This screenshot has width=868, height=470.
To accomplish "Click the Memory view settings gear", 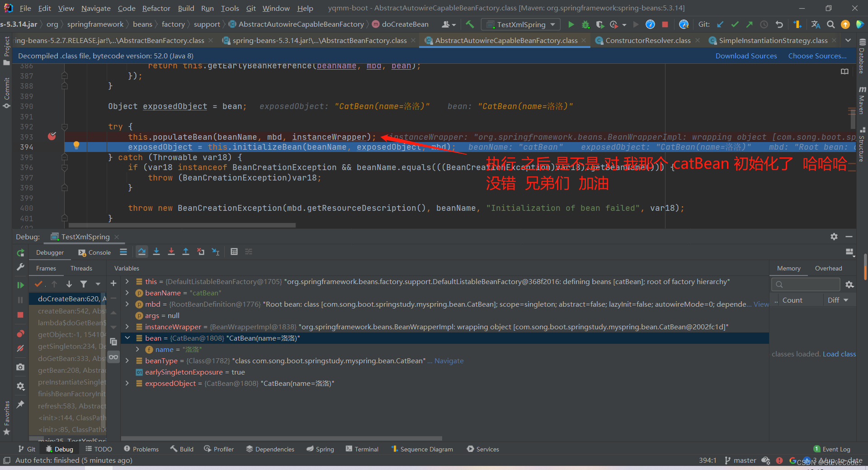I will point(849,285).
